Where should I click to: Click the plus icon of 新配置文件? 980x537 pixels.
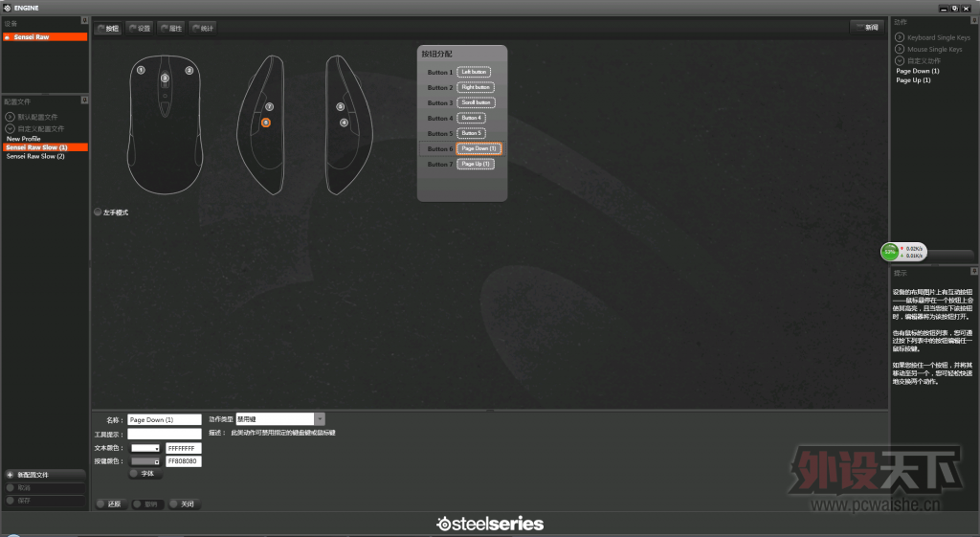[x=10, y=475]
